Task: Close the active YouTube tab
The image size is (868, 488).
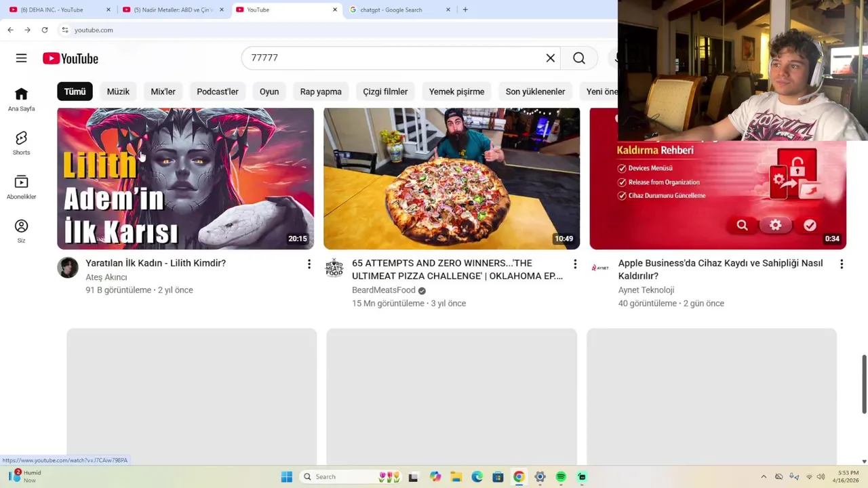Action: (334, 9)
